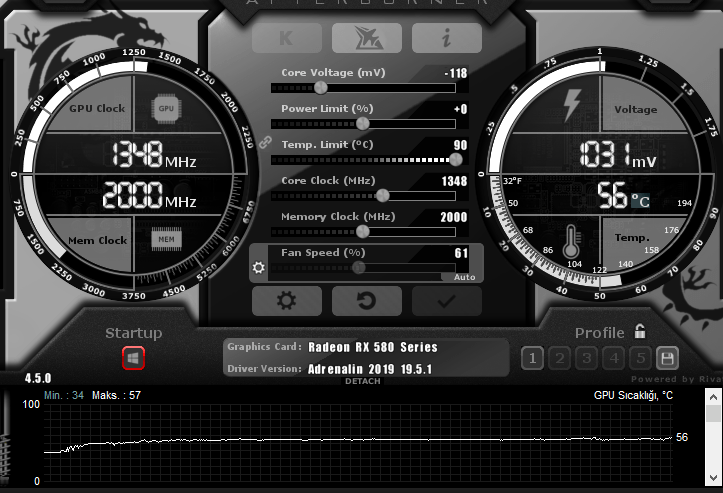Apply settings with the checkmark button

[446, 301]
